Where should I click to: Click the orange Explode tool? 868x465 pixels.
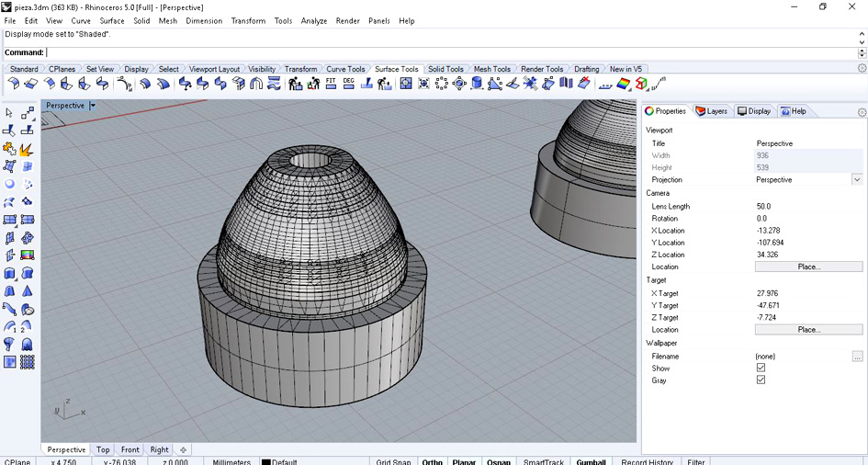[x=27, y=148]
